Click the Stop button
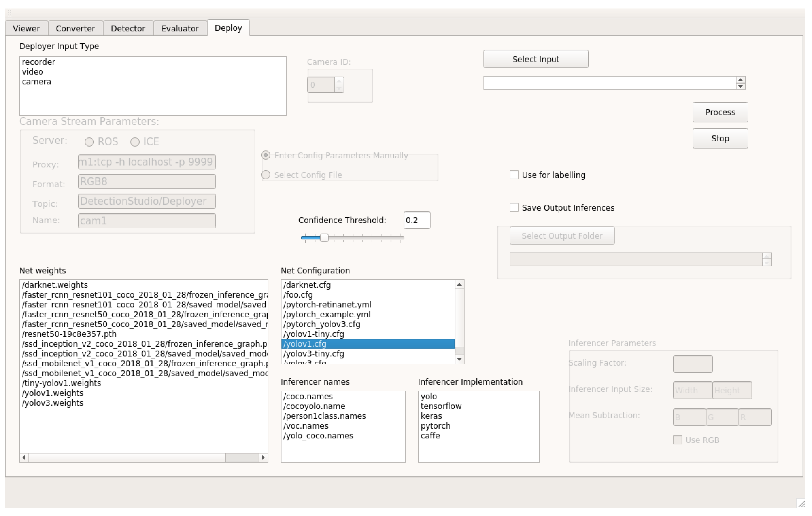Screen dimensions: 812x516 [x=720, y=138]
